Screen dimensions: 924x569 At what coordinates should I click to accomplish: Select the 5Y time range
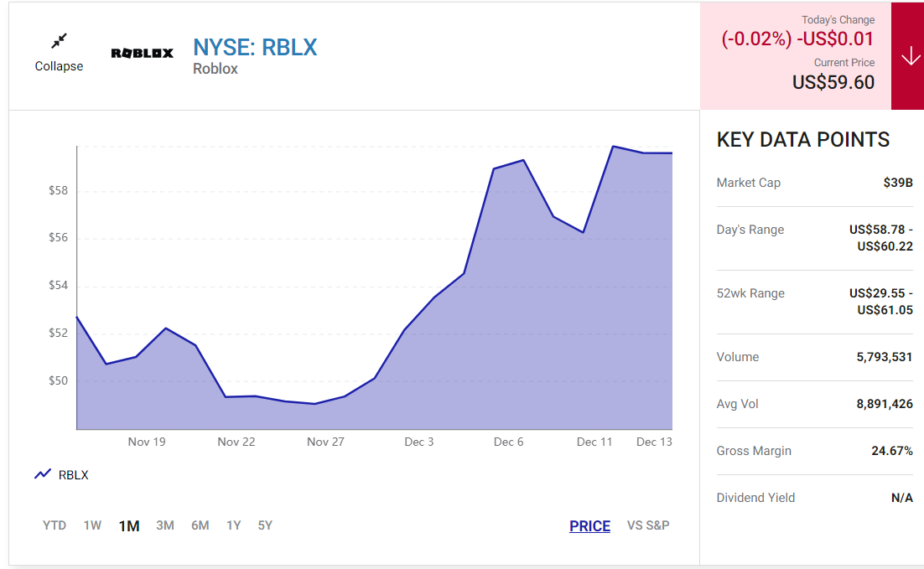coord(265,525)
